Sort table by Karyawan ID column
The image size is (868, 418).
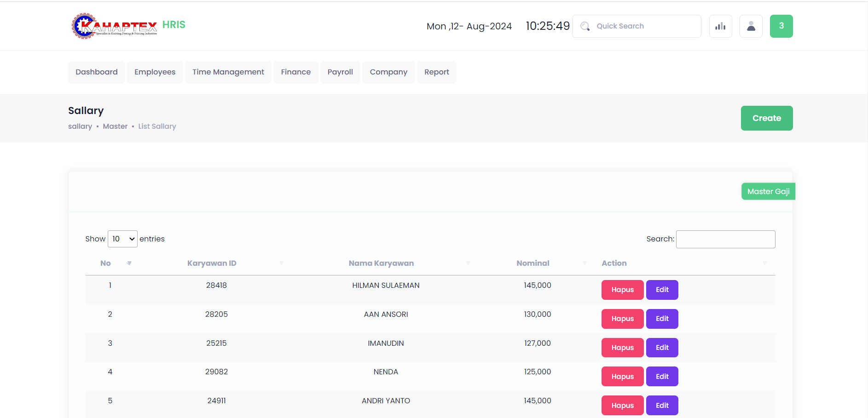[x=212, y=263]
